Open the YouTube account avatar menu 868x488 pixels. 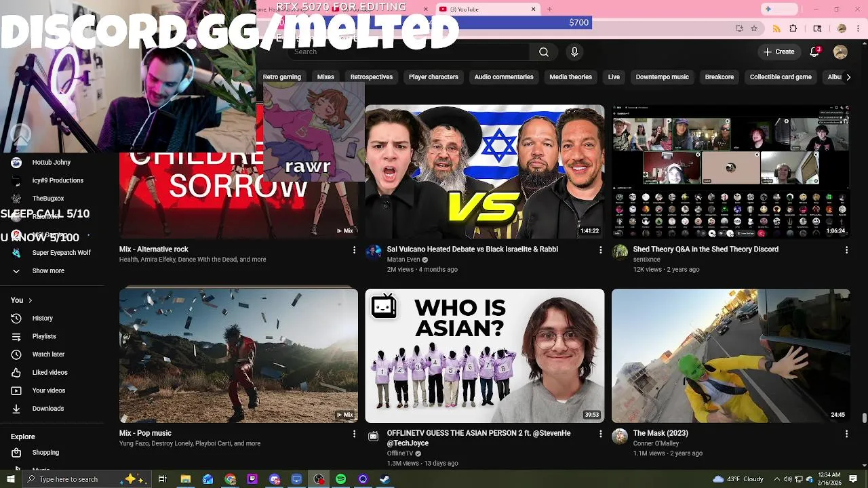click(x=840, y=52)
